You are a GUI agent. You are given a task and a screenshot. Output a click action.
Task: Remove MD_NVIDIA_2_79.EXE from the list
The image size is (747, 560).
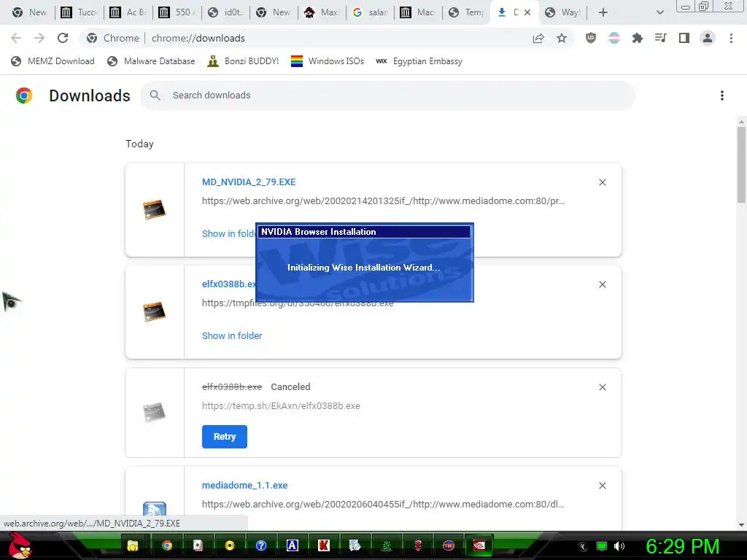pyautogui.click(x=602, y=182)
